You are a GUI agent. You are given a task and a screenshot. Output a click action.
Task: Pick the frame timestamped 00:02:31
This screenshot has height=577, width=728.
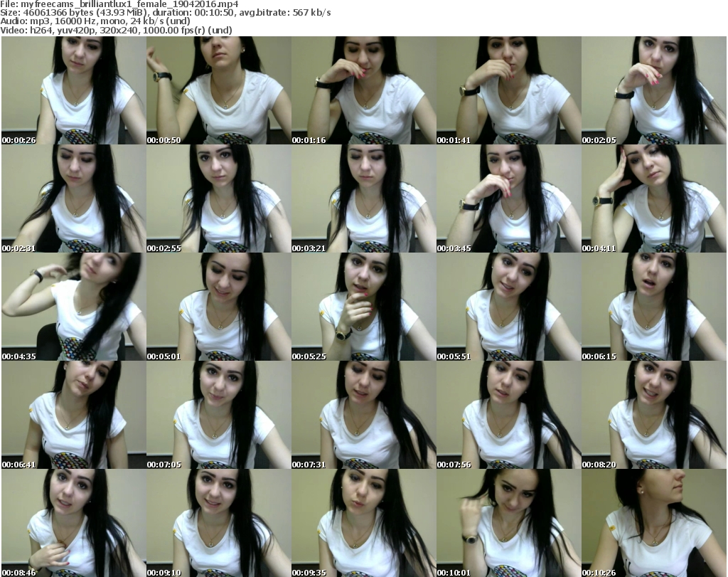tap(74, 198)
